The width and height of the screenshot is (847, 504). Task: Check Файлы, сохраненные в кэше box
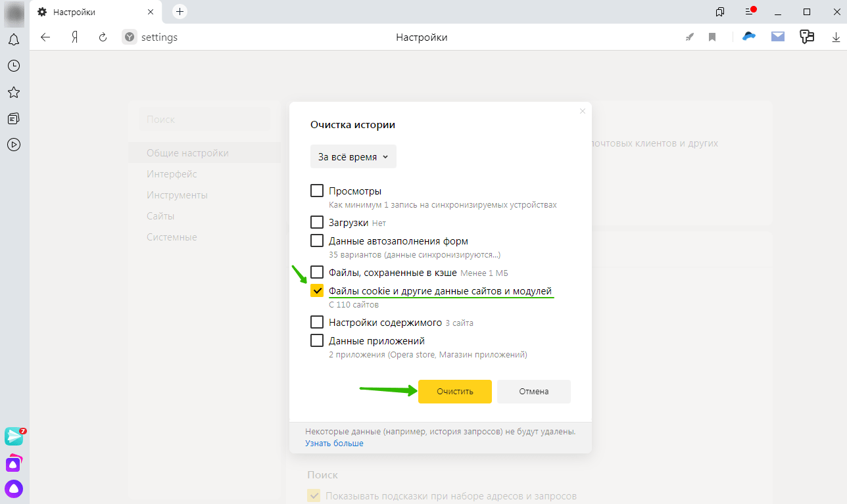coord(317,273)
